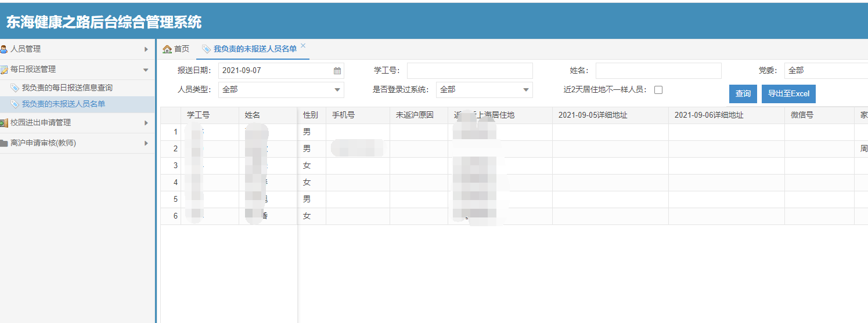Click the person icon beside 人员管理

4,49
